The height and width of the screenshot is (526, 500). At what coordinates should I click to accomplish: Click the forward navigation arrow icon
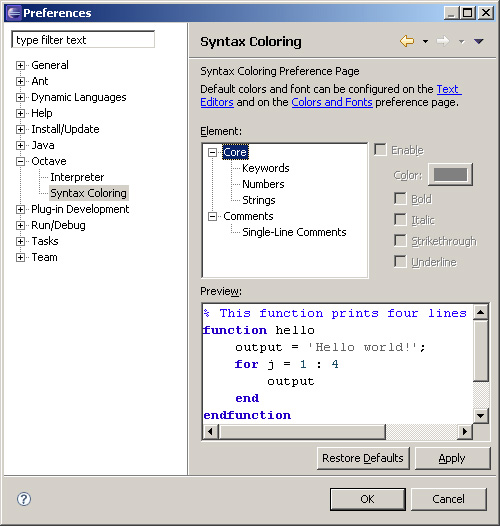point(443,41)
